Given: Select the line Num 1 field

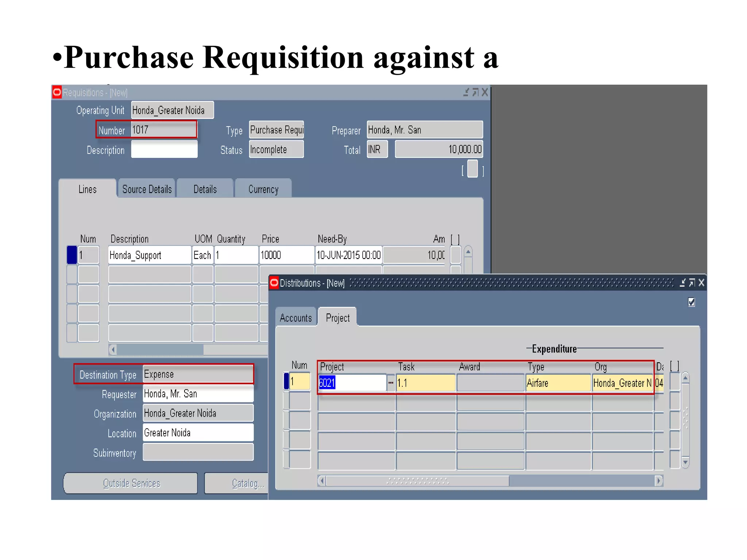Looking at the screenshot, I should pos(89,255).
